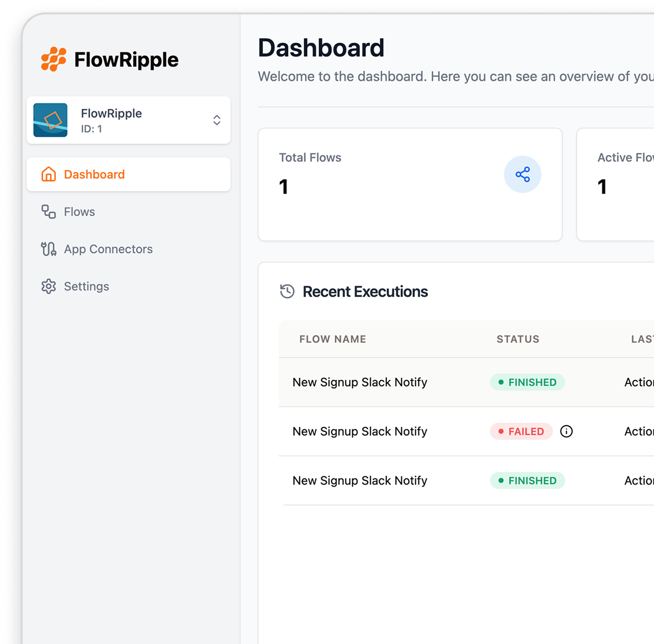Select the FLOW NAME column header
The width and height of the screenshot is (654, 644).
point(332,339)
